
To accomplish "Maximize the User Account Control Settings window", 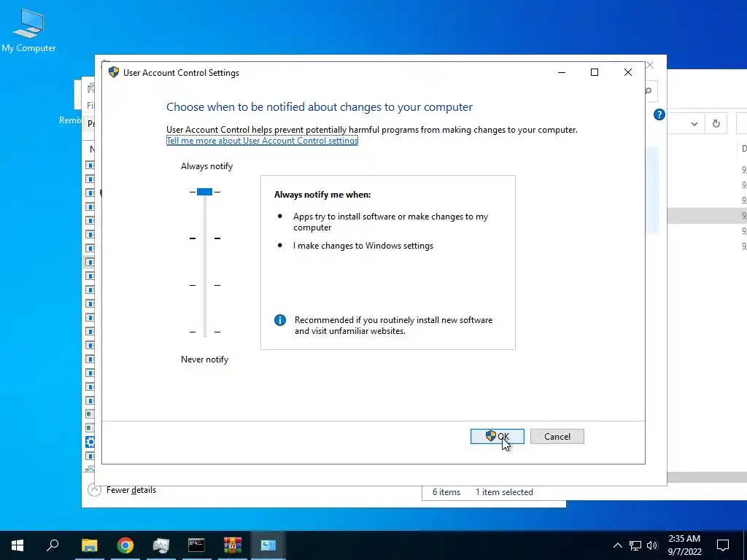I will click(x=594, y=72).
